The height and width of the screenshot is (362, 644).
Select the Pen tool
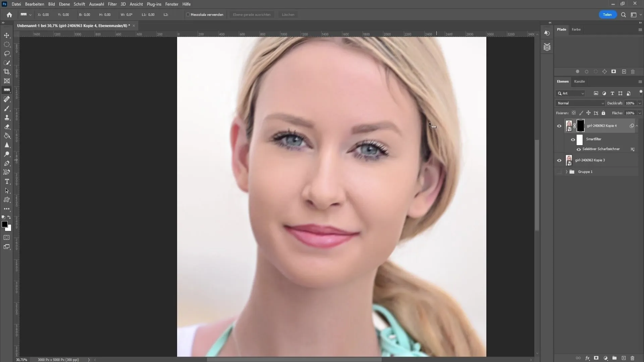[x=7, y=163]
